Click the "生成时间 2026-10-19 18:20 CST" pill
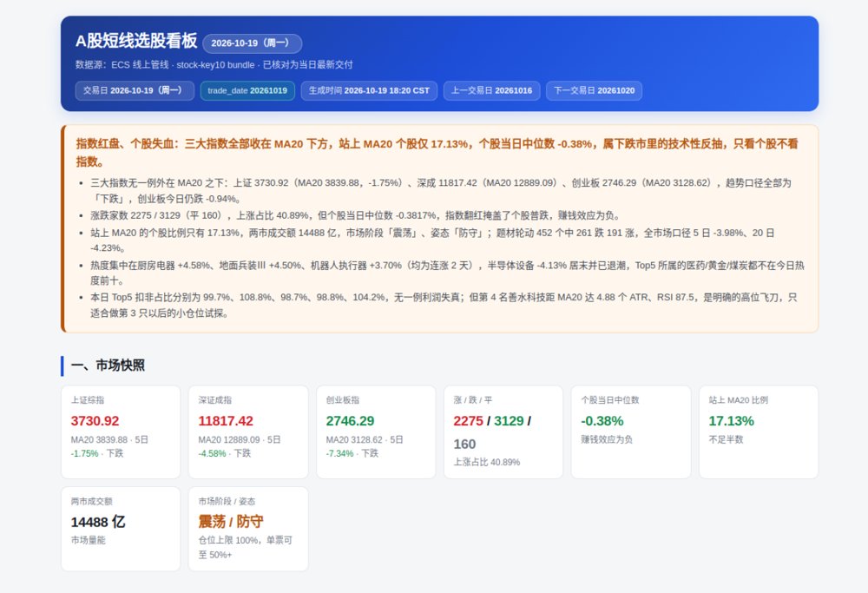Viewport: 868px width, 593px height. (x=369, y=91)
